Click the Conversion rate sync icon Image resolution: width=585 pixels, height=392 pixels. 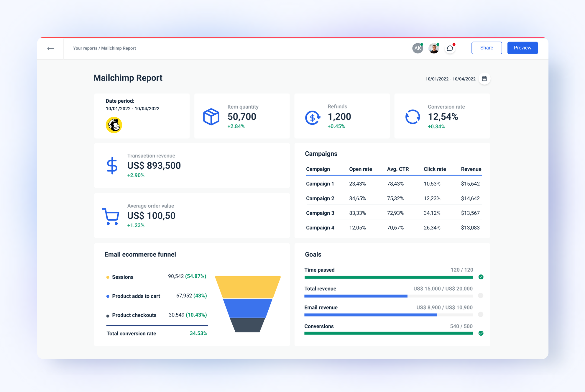tap(413, 117)
